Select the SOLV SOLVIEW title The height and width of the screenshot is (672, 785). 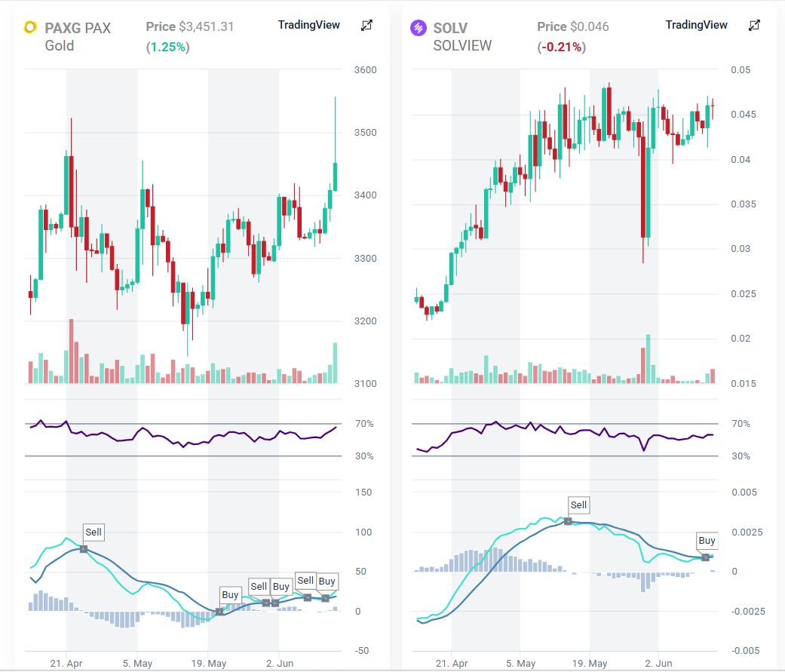click(462, 36)
